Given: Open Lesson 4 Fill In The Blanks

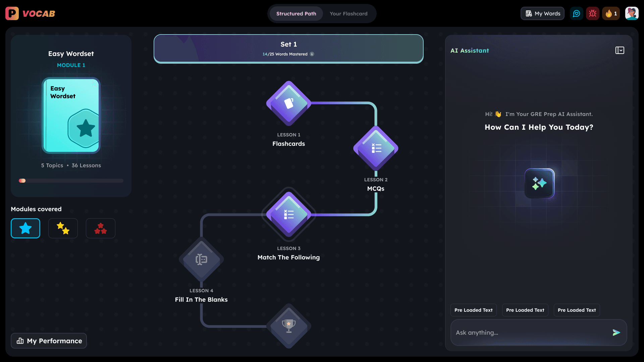Looking at the screenshot, I should click(201, 259).
